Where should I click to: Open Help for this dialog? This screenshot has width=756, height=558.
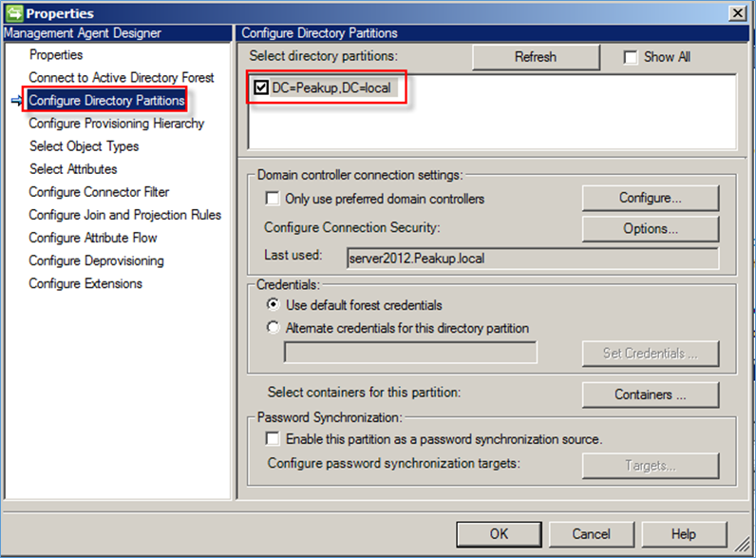click(x=684, y=534)
